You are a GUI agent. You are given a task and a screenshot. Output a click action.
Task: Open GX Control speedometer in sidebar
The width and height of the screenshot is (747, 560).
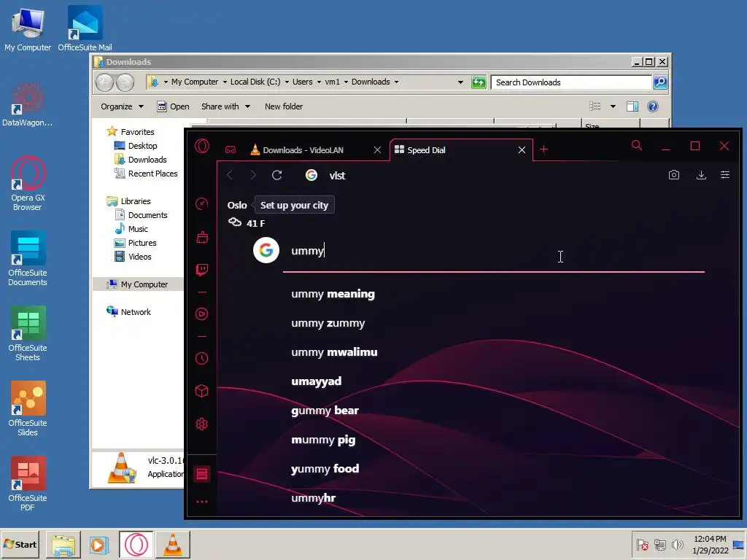click(x=202, y=204)
